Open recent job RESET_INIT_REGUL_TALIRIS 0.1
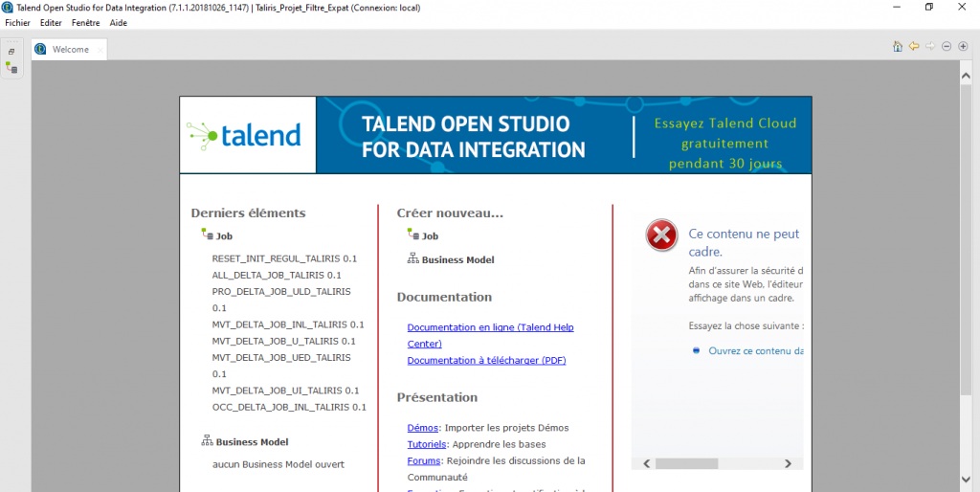The image size is (980, 492). pyautogui.click(x=284, y=258)
